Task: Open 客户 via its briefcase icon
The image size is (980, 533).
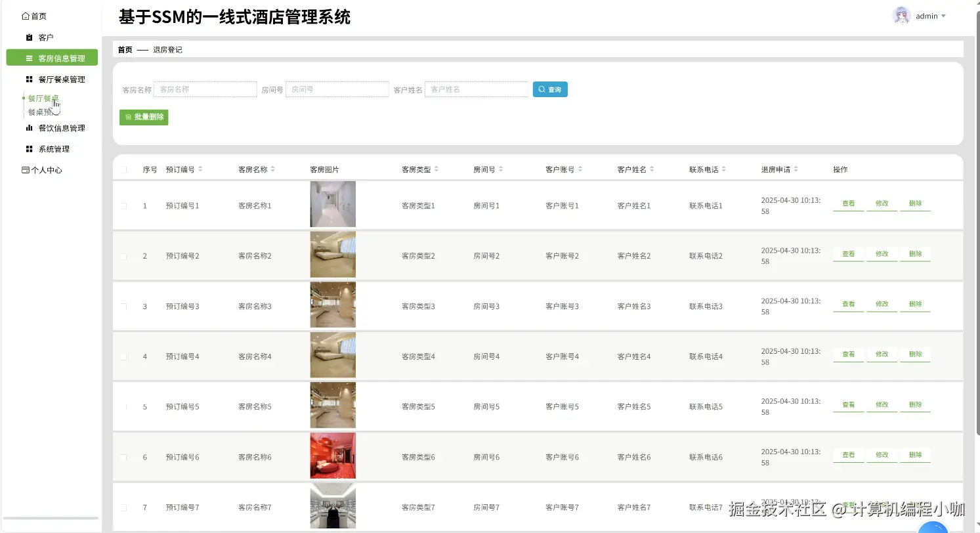Action: 29,37
